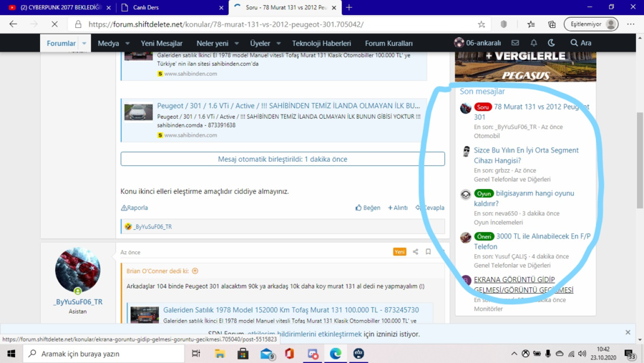The height and width of the screenshot is (363, 644).
Task: Click the Ara search button
Action: coord(580,43)
